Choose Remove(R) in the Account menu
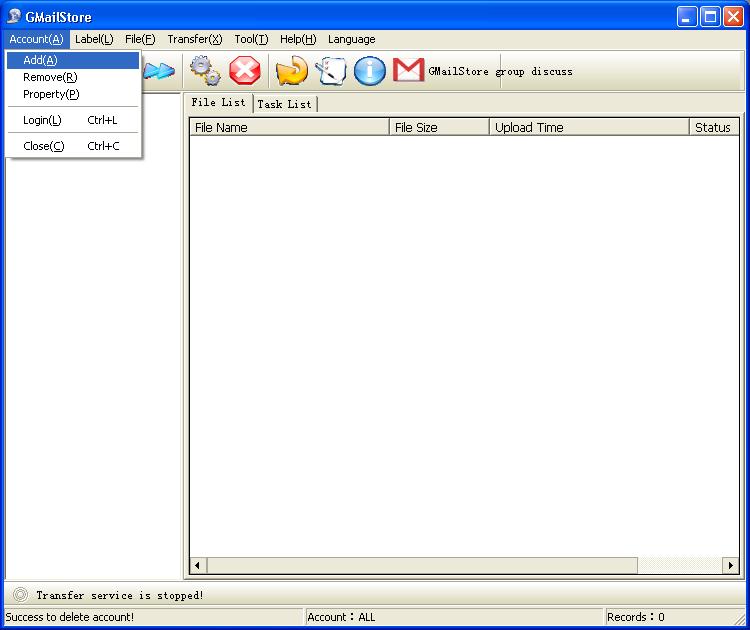 pyautogui.click(x=50, y=77)
